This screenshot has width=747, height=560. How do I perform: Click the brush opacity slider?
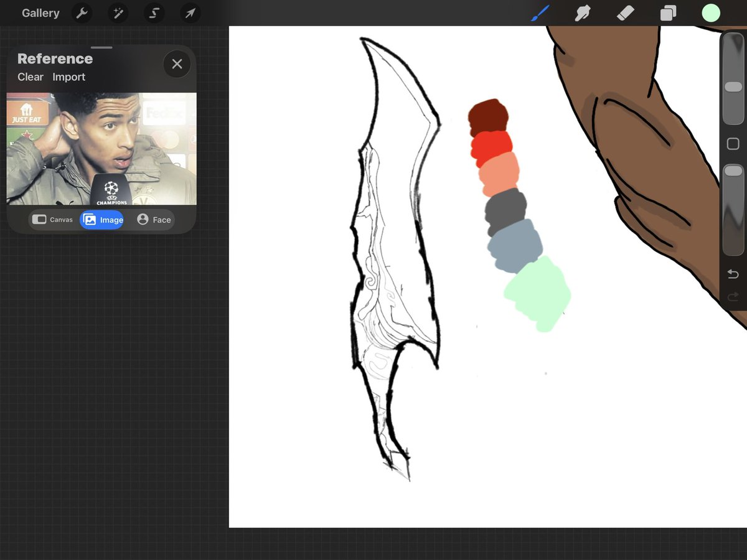tap(733, 209)
